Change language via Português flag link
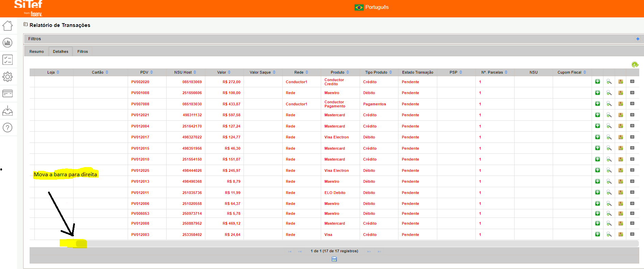 coord(372,7)
